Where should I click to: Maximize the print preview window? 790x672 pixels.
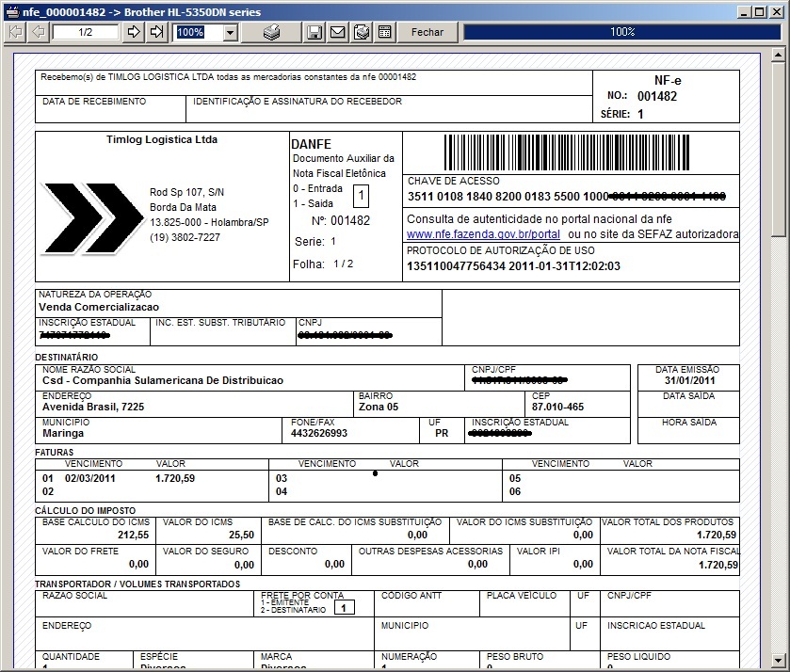tap(759, 12)
